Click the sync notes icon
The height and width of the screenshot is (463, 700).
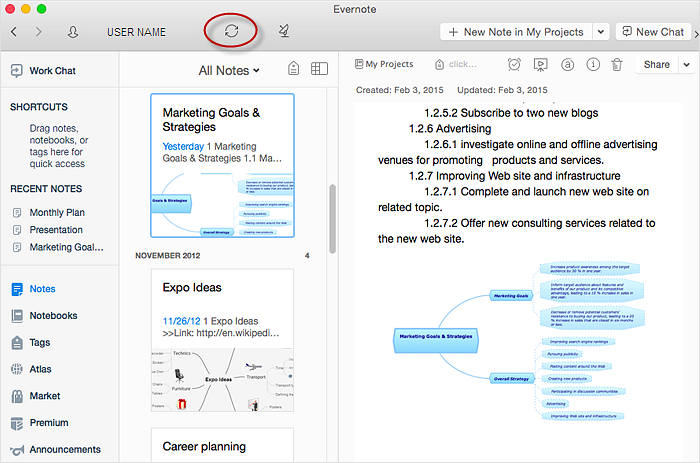click(x=231, y=31)
